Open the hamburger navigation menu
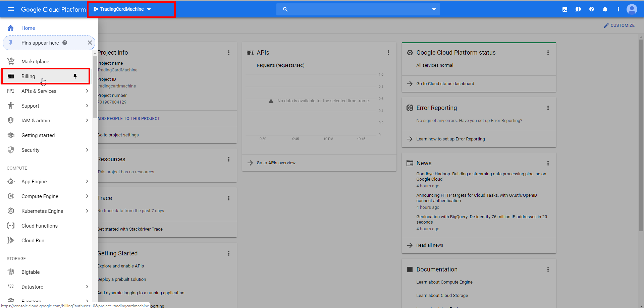Image resolution: width=644 pixels, height=308 pixels. 11,9
